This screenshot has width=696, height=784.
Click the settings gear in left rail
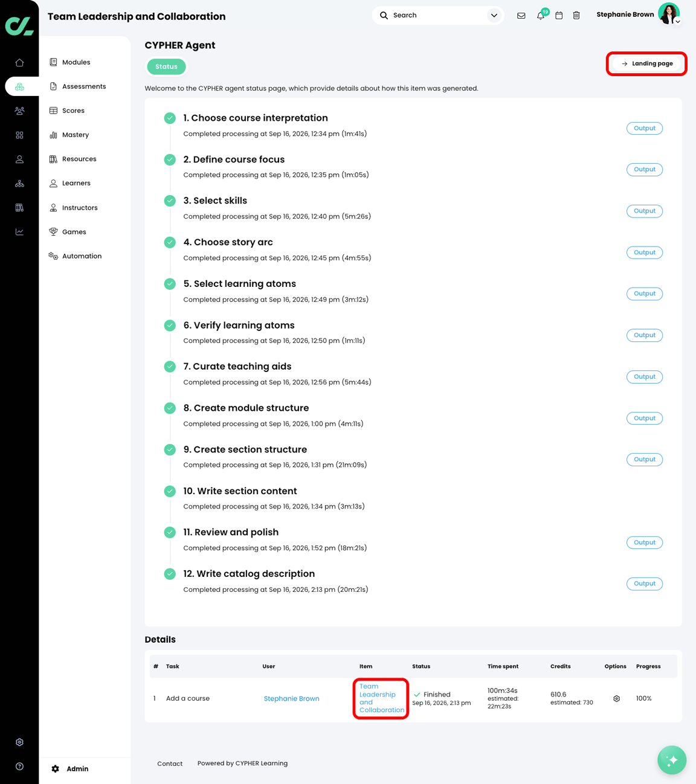[19, 742]
